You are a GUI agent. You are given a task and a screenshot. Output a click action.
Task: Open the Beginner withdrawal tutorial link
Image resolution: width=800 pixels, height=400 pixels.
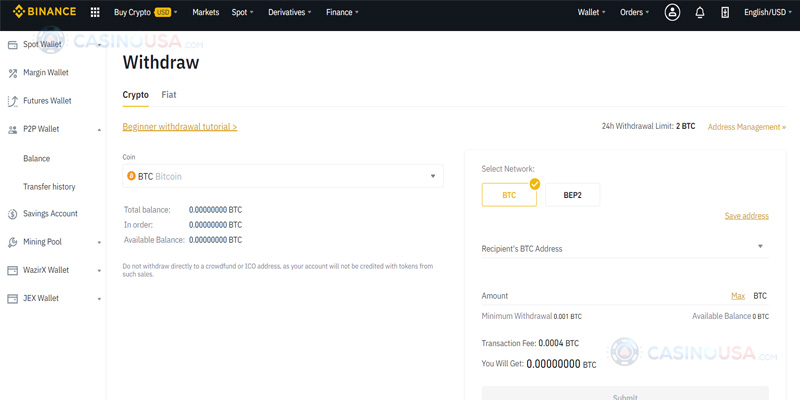pyautogui.click(x=180, y=127)
